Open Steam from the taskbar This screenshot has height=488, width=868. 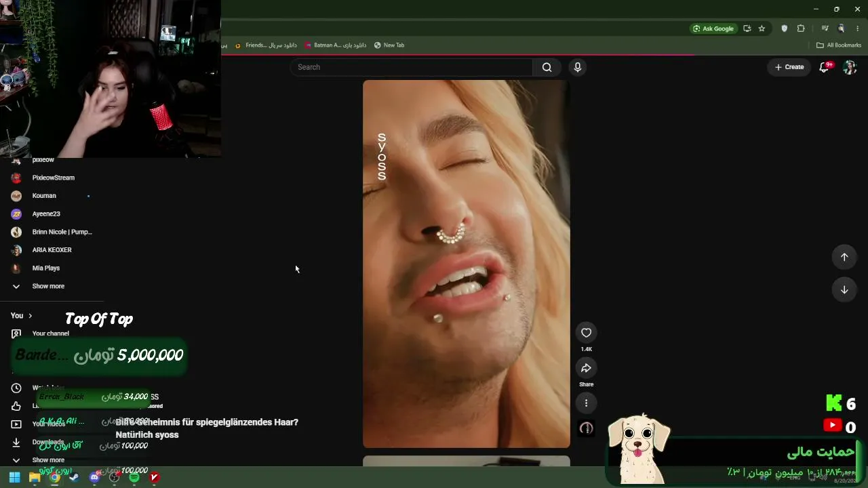(74, 477)
